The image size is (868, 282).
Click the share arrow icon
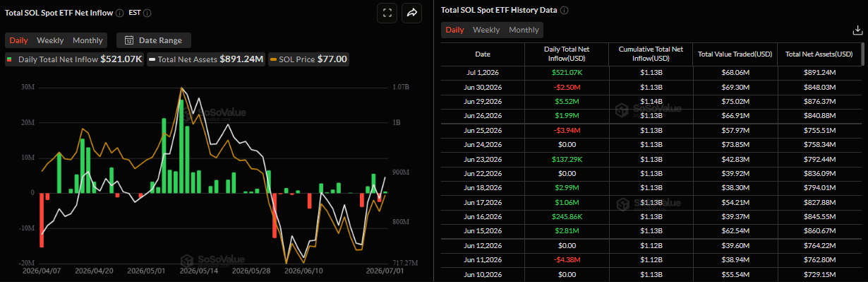pos(411,12)
